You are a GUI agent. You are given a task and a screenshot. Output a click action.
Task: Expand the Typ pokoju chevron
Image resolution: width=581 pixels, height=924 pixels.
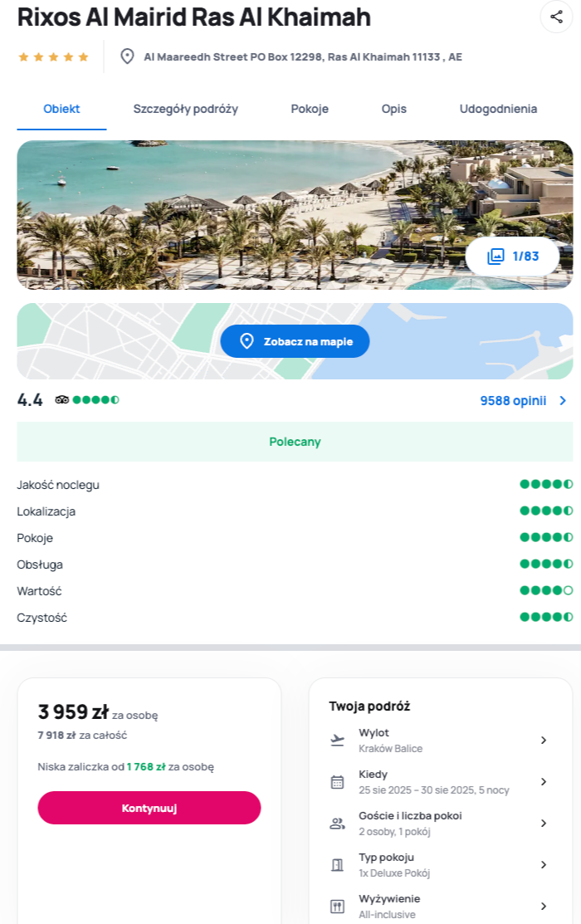tap(544, 865)
